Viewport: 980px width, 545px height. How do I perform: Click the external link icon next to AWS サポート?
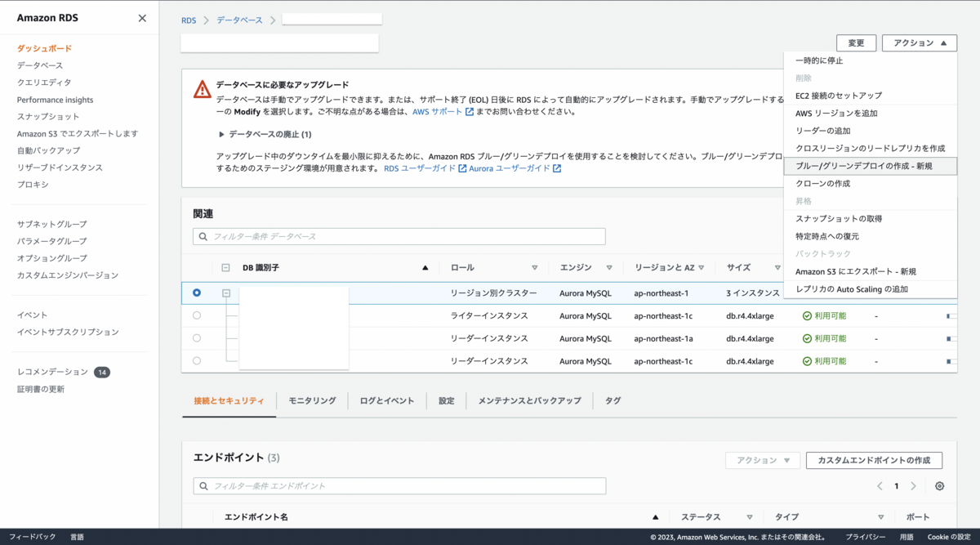tap(470, 112)
